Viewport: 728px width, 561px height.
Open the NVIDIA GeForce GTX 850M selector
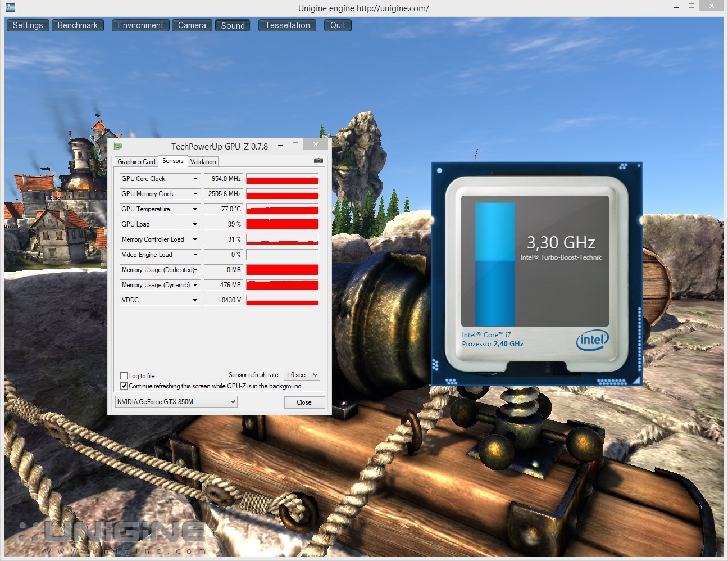[x=176, y=402]
